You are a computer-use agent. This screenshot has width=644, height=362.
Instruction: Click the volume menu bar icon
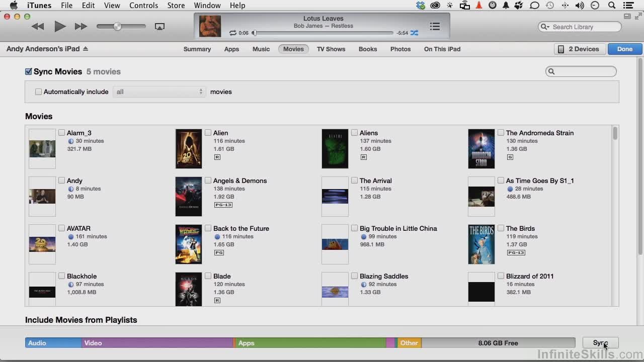580,6
